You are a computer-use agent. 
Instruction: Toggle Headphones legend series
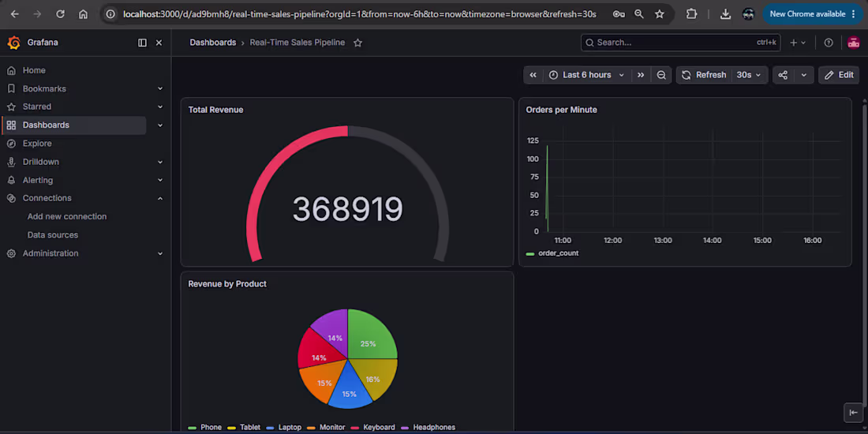[x=434, y=428]
